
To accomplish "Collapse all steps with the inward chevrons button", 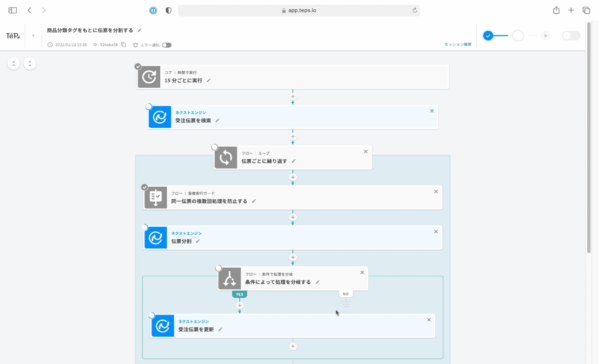I will [x=14, y=63].
